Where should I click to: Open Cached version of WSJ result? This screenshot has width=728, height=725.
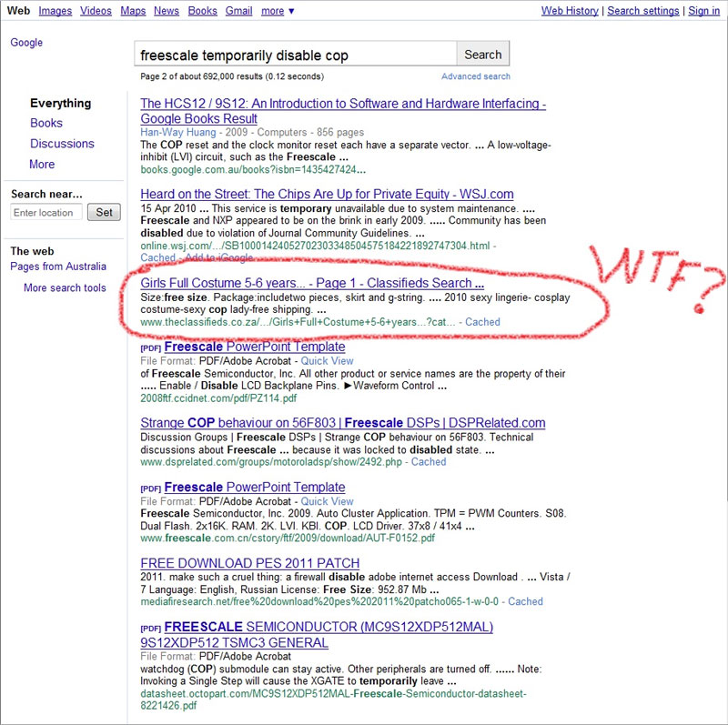point(157,257)
